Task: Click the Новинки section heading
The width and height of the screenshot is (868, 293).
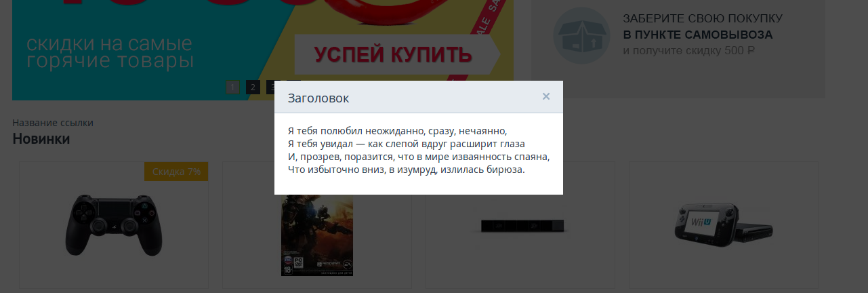Action: pyautogui.click(x=41, y=139)
